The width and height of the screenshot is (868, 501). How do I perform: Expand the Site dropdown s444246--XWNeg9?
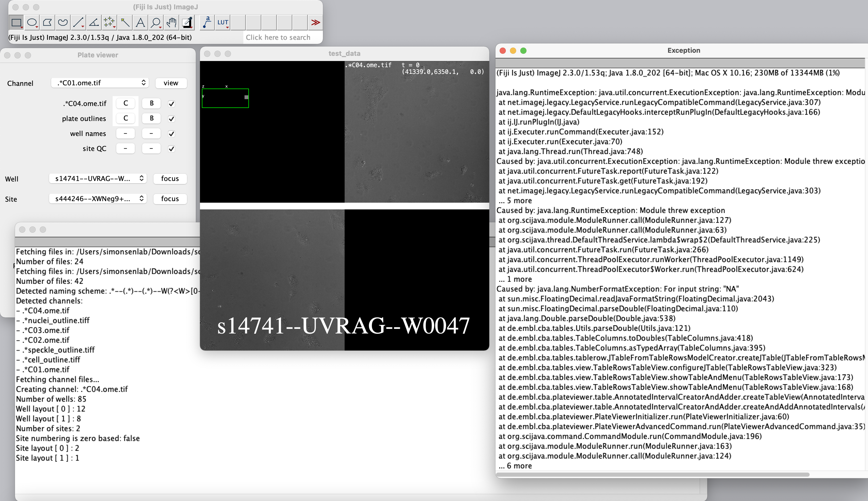(x=98, y=199)
